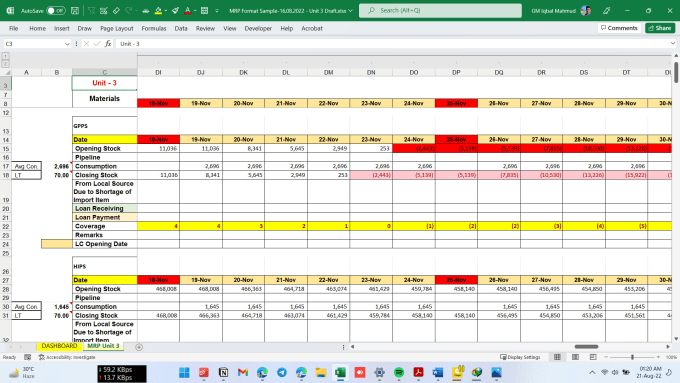680x383 pixels.
Task: Click the zoom slider handle
Action: coord(632,357)
